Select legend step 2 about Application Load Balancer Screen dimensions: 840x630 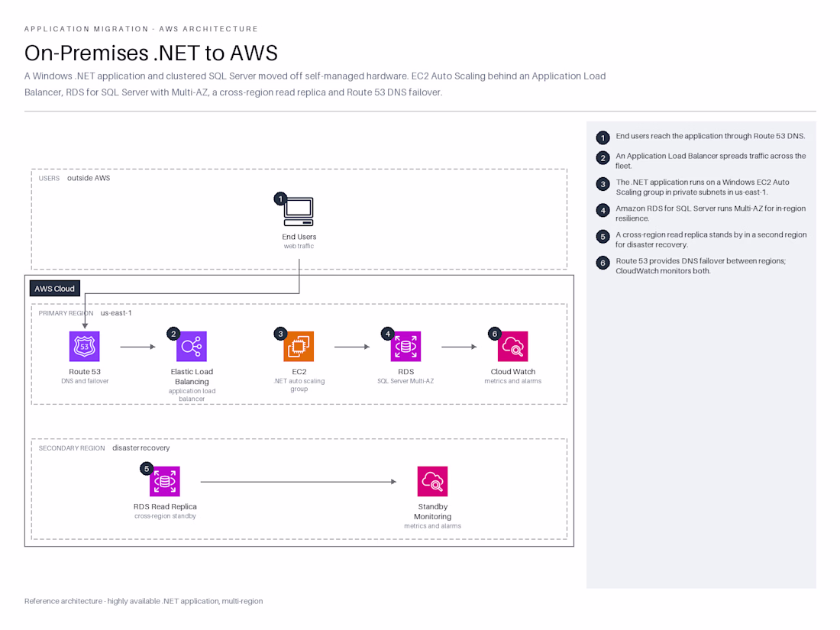tap(701, 160)
